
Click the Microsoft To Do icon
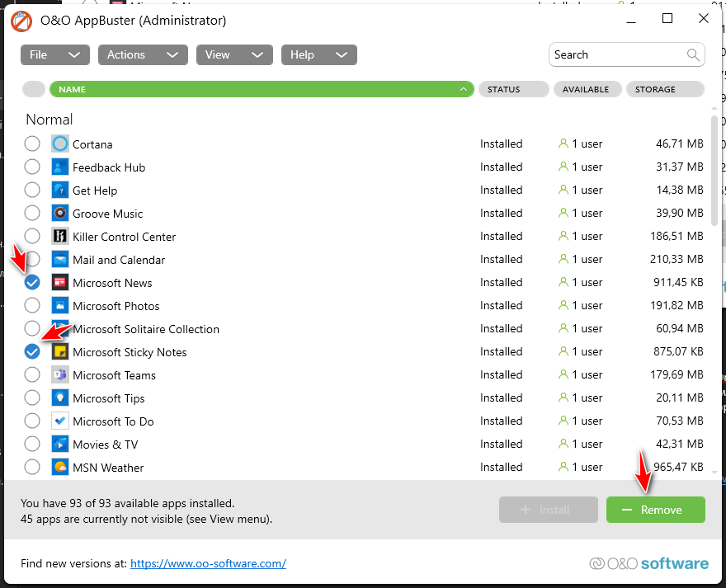click(60, 421)
